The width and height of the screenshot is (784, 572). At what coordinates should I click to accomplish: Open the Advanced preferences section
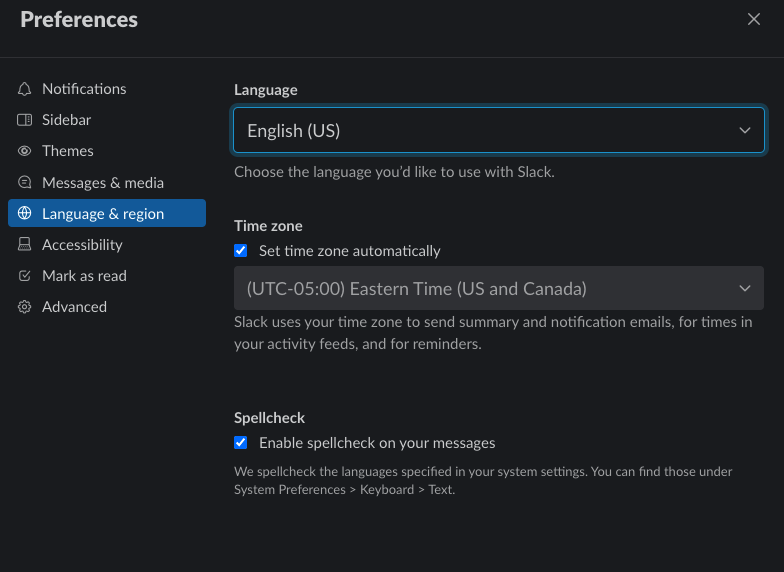107,306
